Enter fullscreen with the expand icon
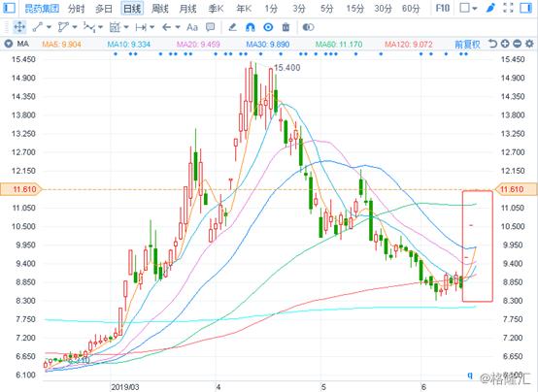This screenshot has width=538, height=392. 508,8
